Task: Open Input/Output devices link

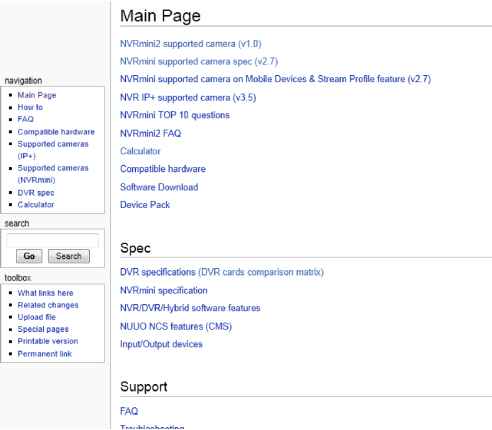Action: [x=161, y=344]
